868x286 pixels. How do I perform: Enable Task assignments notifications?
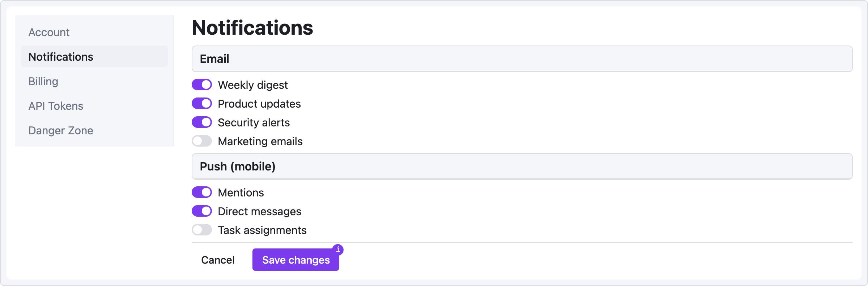point(202,230)
